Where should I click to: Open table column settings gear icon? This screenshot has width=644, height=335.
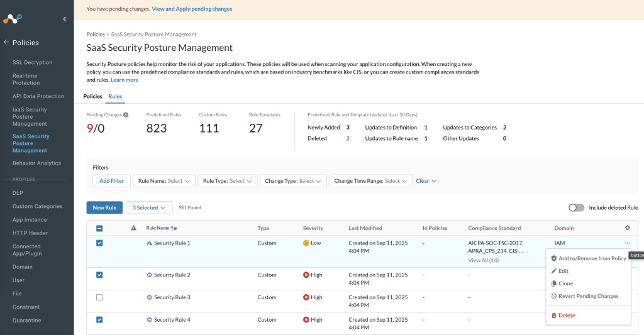tap(627, 228)
